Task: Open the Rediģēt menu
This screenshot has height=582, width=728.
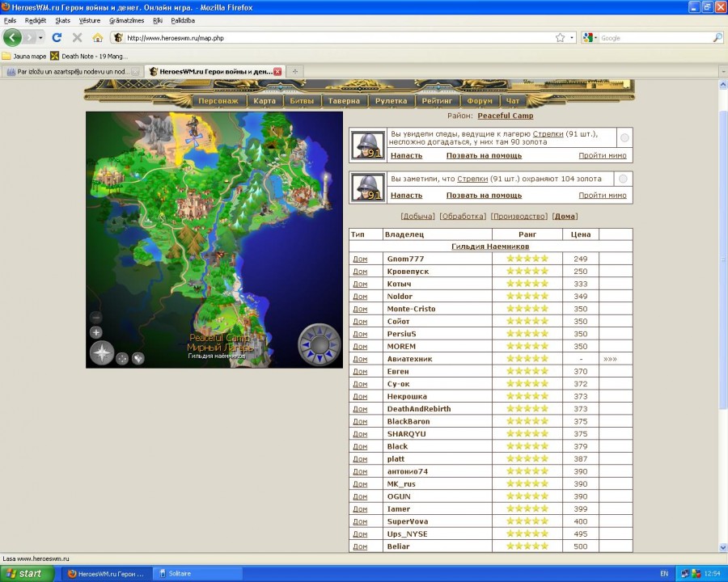Action: point(36,20)
